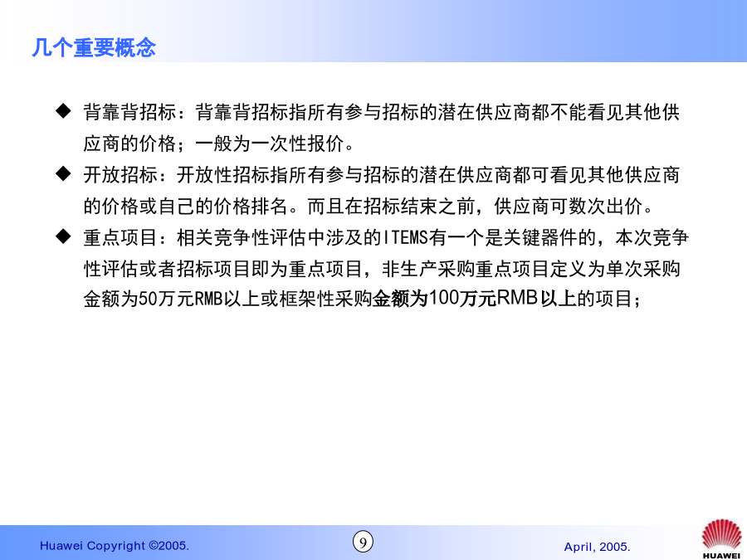This screenshot has height=560, width=747.
Task: Click the word ITEMS in third bullet
Action: click(x=405, y=237)
